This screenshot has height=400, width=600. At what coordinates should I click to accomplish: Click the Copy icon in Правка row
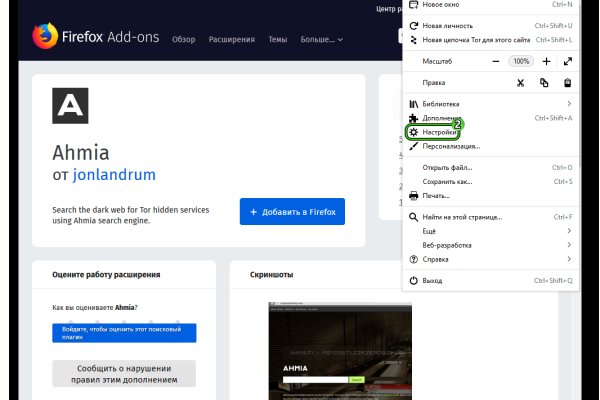point(544,82)
